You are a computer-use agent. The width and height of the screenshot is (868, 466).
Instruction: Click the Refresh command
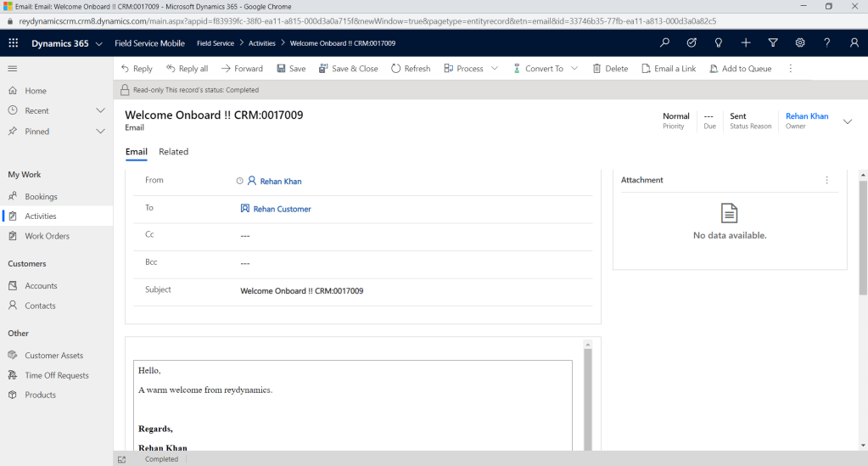(411, 69)
